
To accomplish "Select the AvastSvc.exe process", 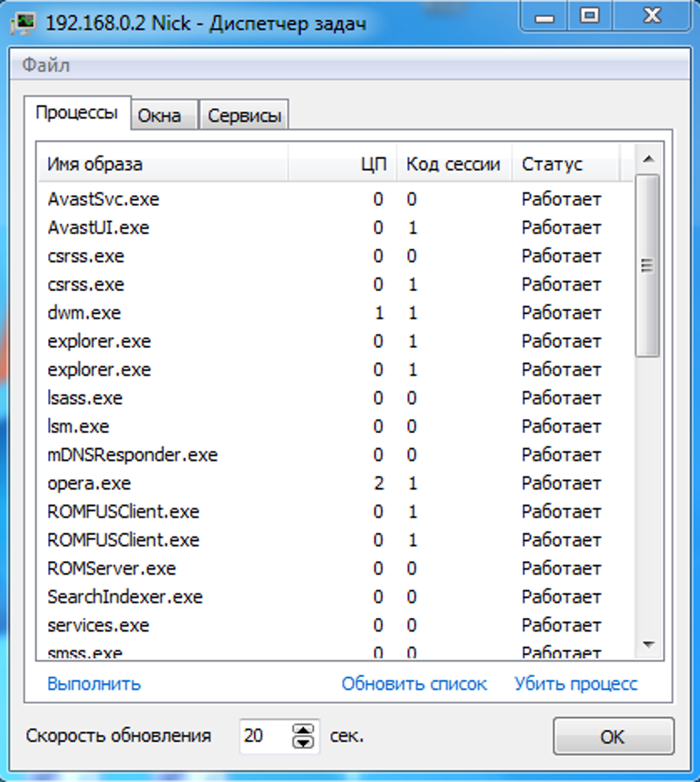I will (x=103, y=200).
